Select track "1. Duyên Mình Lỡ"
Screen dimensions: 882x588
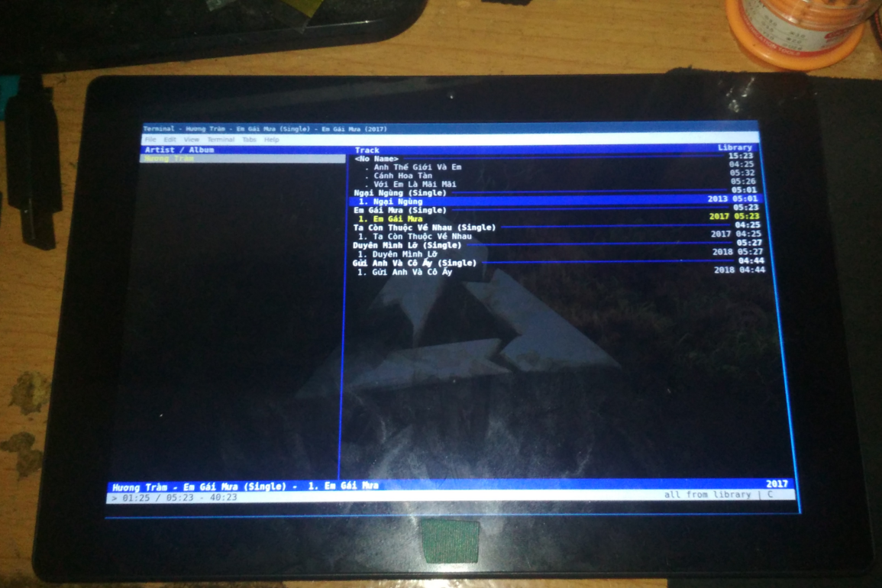pyautogui.click(x=397, y=254)
